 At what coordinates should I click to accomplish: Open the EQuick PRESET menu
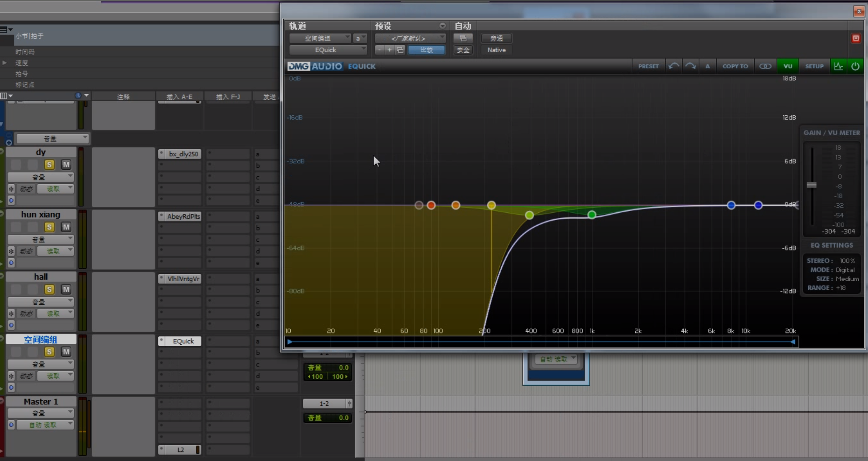(648, 66)
